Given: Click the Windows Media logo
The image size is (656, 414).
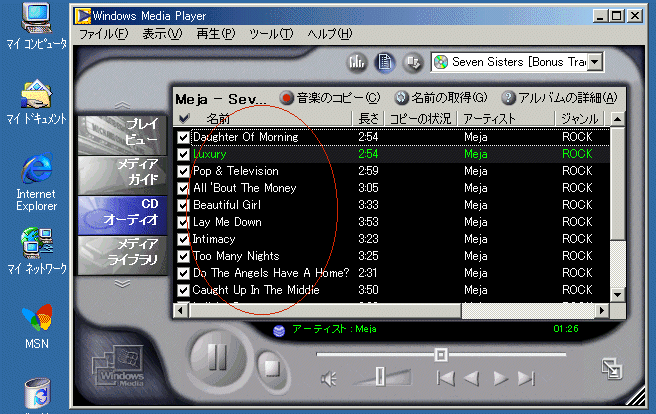Looking at the screenshot, I should pos(118,366).
